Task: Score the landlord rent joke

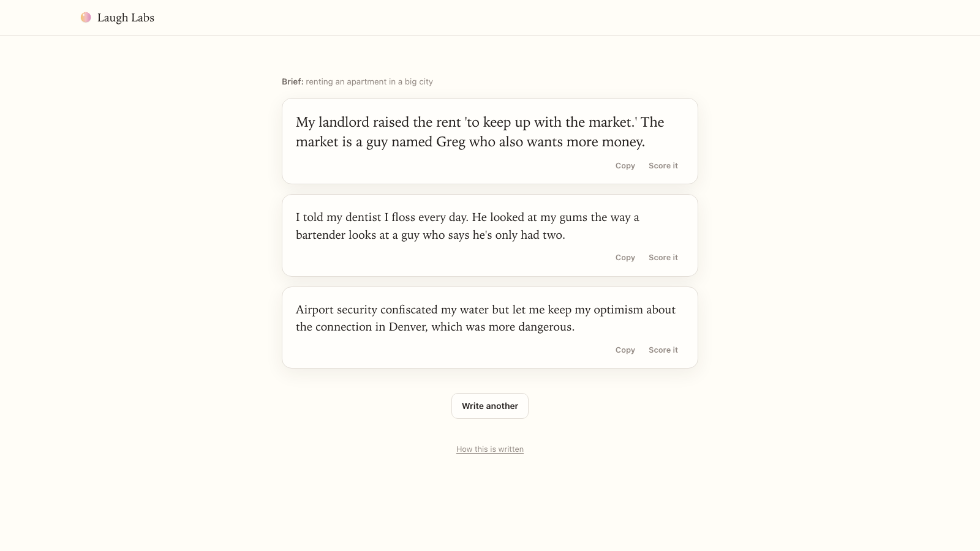Action: pos(663,166)
